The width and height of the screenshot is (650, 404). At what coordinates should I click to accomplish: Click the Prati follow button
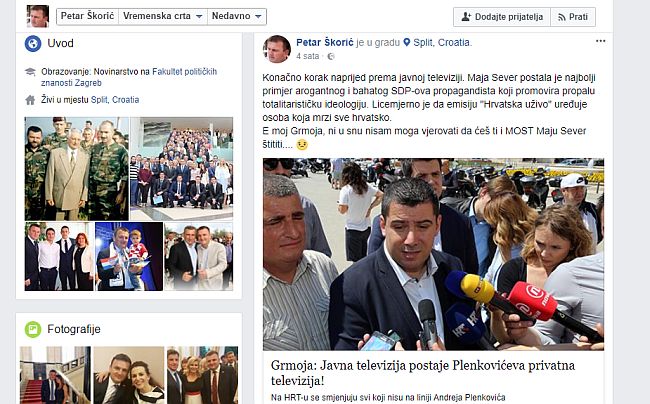pos(573,17)
